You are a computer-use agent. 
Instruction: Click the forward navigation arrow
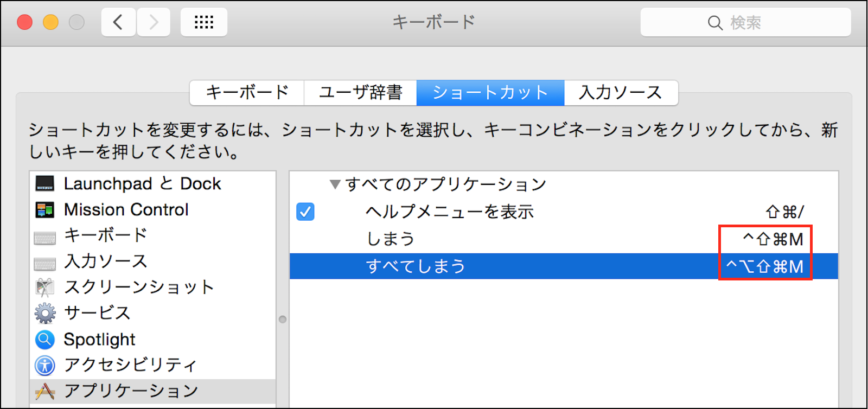click(154, 22)
